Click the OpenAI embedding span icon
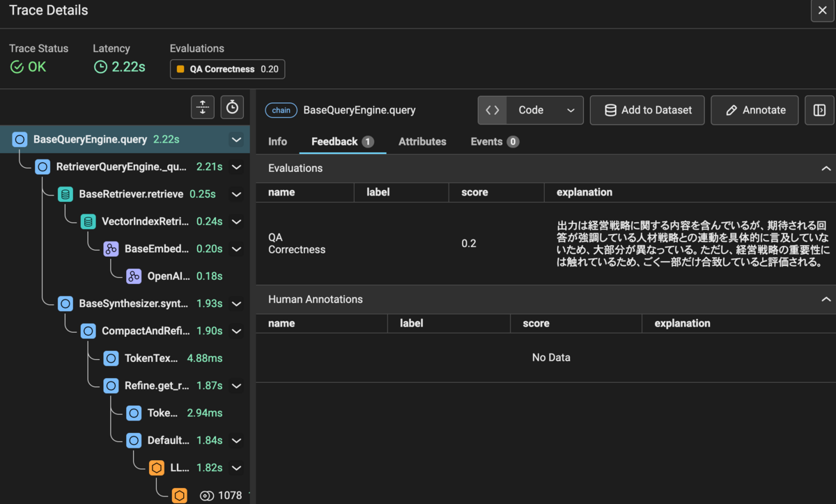 [x=134, y=276]
